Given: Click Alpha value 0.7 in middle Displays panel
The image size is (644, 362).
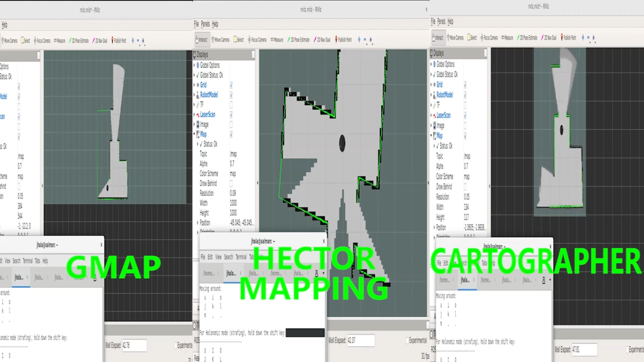Looking at the screenshot, I should click(232, 164).
